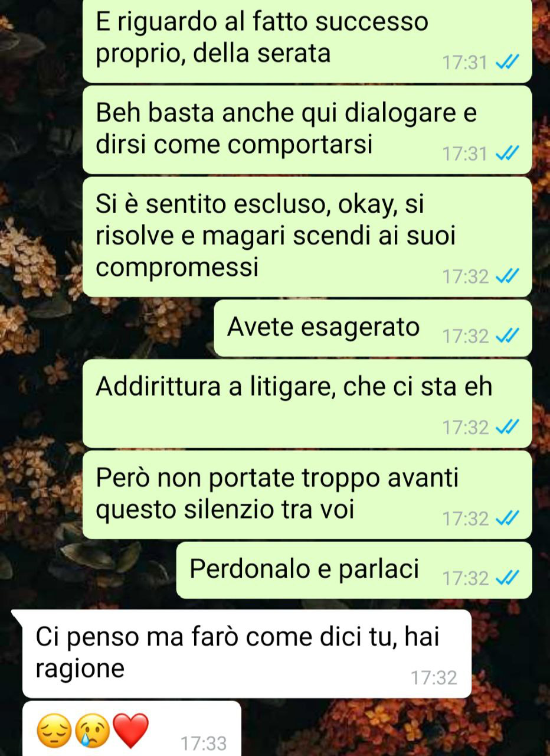
Task: Select 'Beh basta anche qui dialogare' message
Action: (307, 130)
